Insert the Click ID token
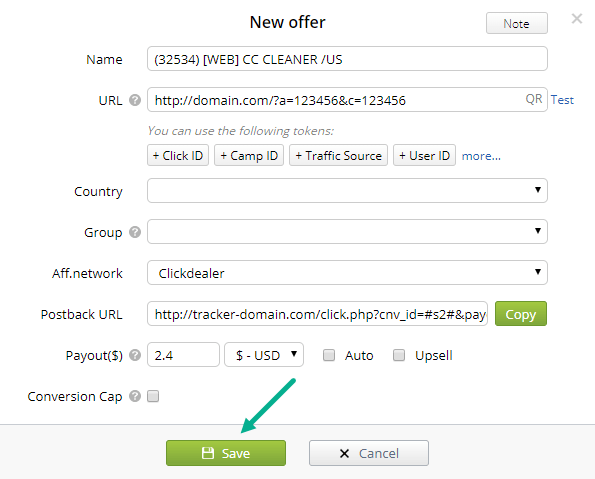595x479 pixels. tap(178, 155)
